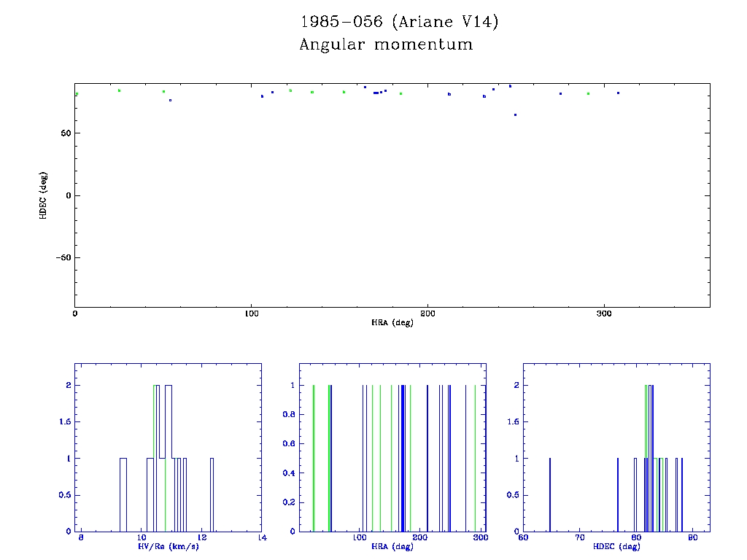Click the 'HRA (deg)' label under the scatter plot
The image size is (747, 560).
[x=392, y=322]
